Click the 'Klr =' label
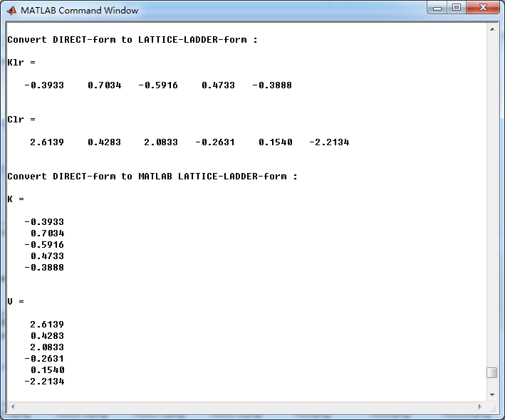505x420 pixels. click(x=21, y=62)
